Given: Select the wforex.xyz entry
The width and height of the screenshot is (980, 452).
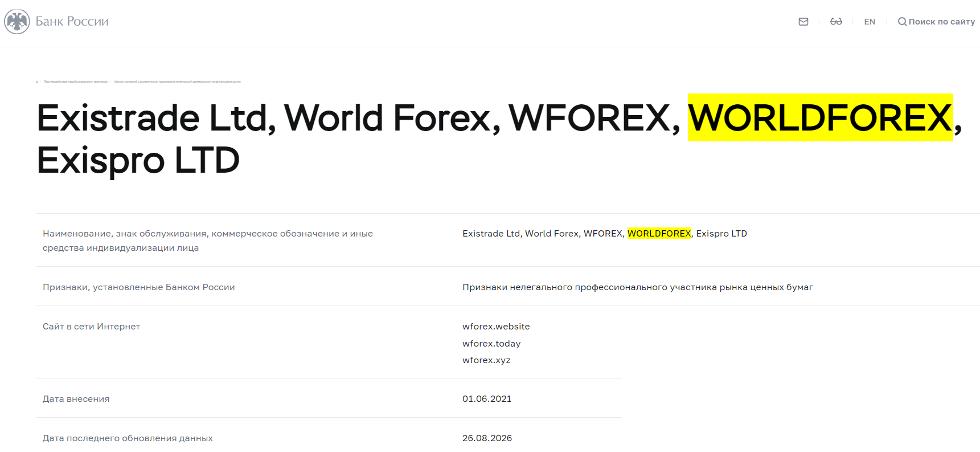Looking at the screenshot, I should click(x=486, y=360).
